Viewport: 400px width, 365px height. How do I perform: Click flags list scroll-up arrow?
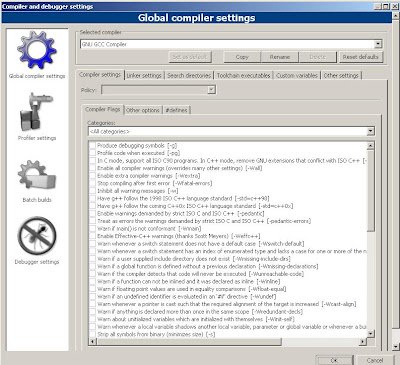click(371, 146)
